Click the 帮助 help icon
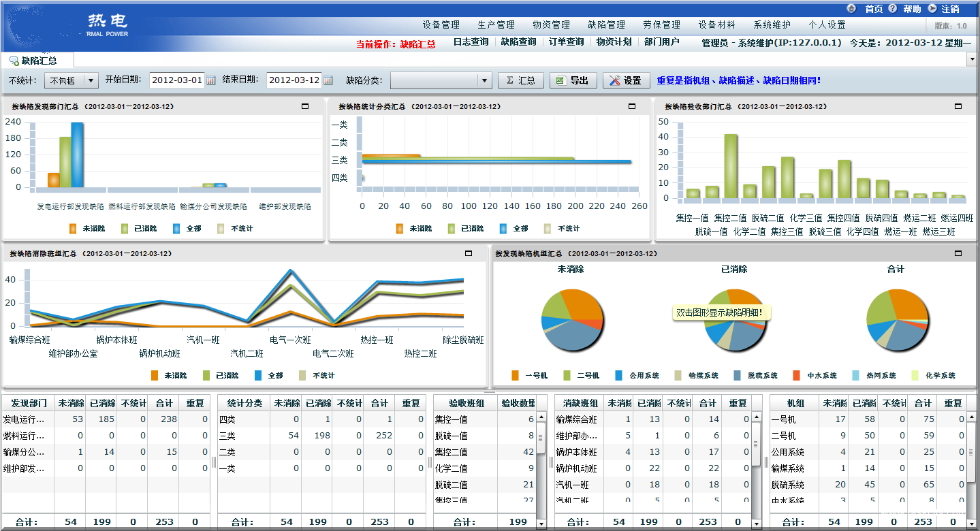This screenshot has width=980, height=531. (x=892, y=8)
